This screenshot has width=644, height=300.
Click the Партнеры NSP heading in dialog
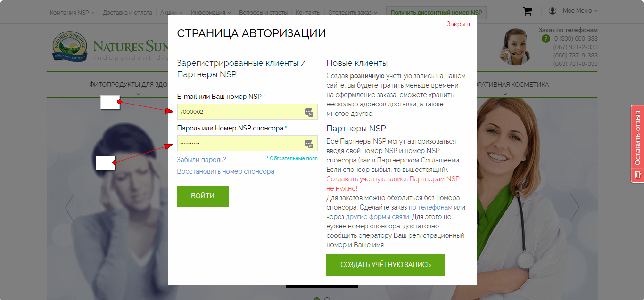pyautogui.click(x=356, y=129)
